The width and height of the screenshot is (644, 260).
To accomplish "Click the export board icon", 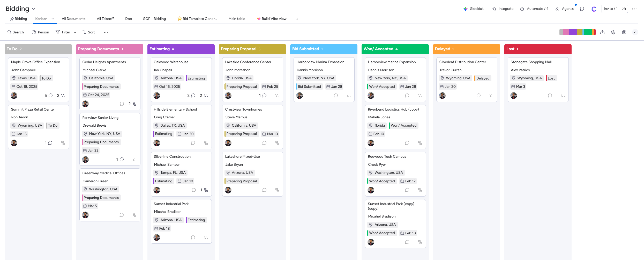I will point(602,32).
